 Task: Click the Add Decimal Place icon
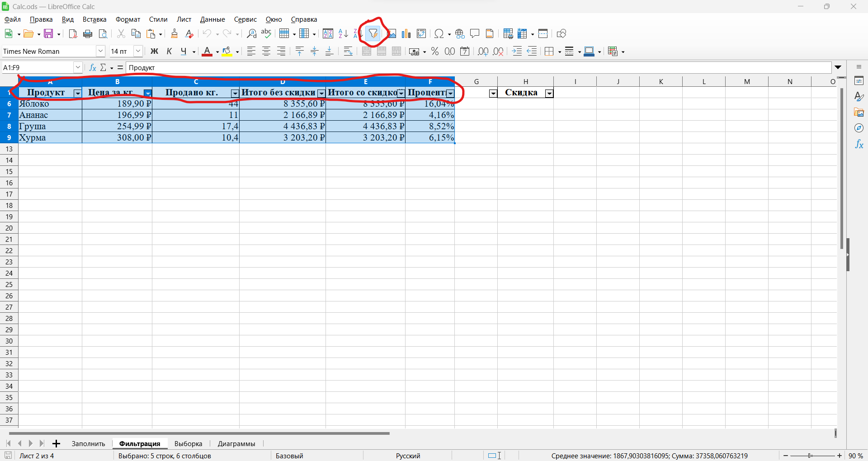point(483,51)
